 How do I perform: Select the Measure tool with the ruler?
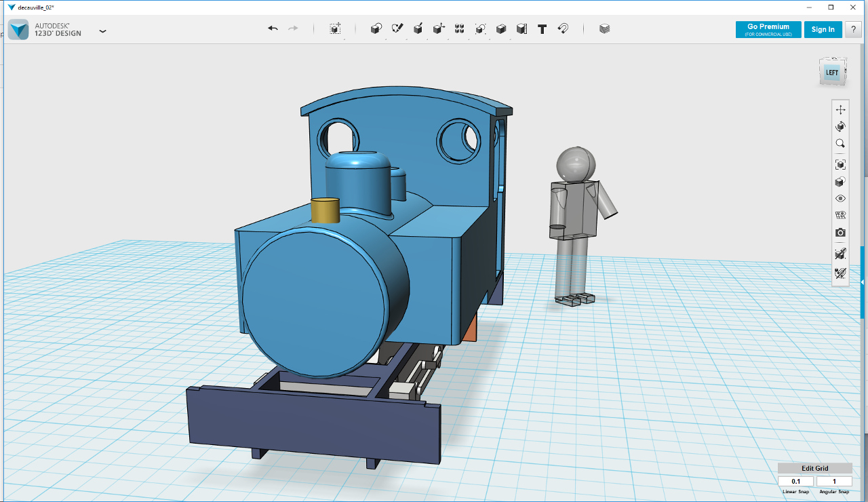521,28
